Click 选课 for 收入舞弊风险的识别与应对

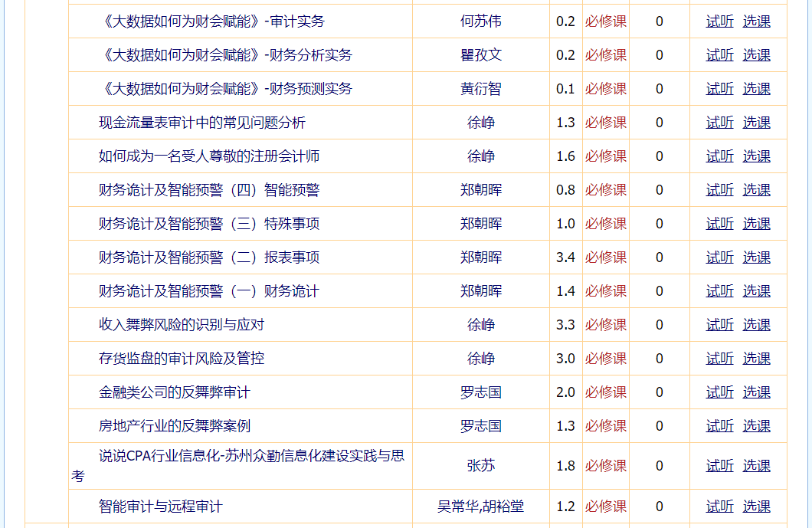(756, 325)
